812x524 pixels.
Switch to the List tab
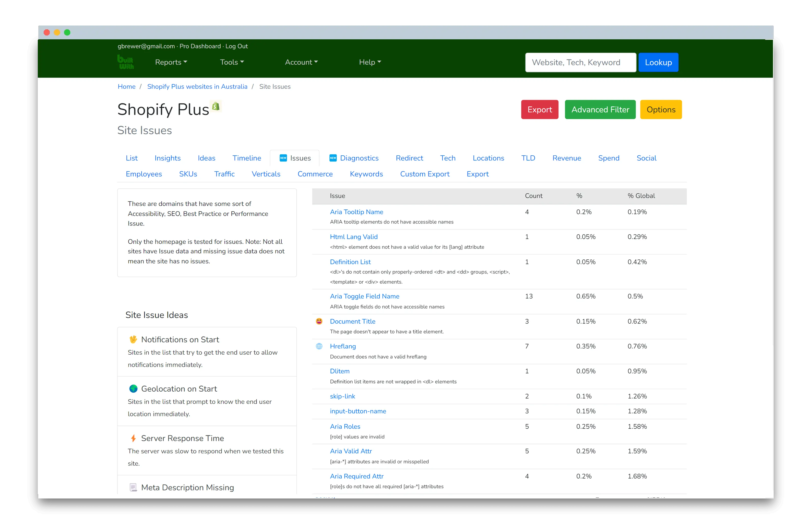tap(132, 158)
